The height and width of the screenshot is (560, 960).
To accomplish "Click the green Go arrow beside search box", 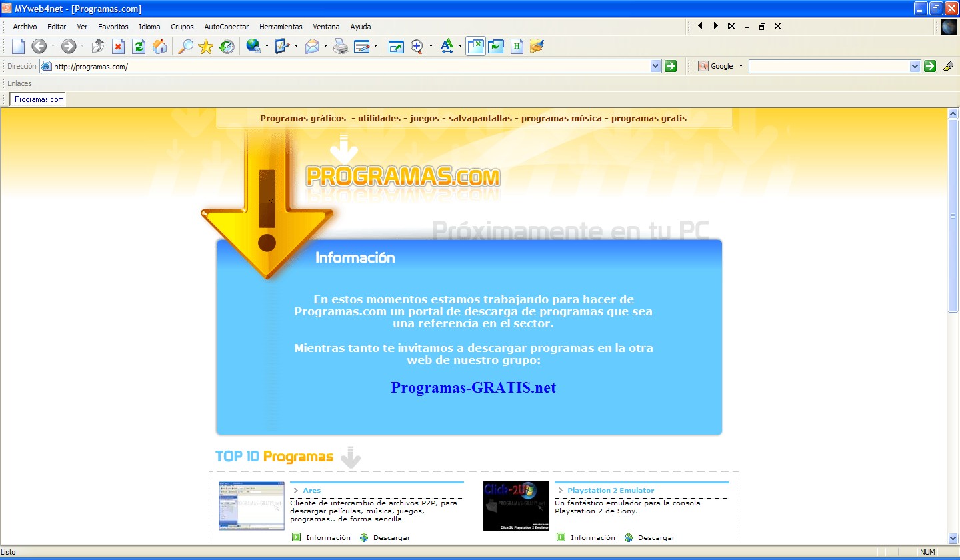I will pyautogui.click(x=930, y=66).
